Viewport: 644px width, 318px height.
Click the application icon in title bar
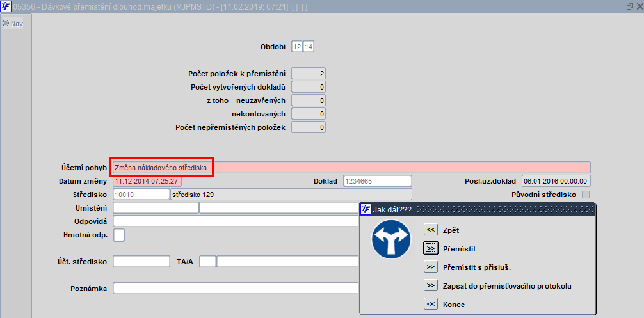6,6
